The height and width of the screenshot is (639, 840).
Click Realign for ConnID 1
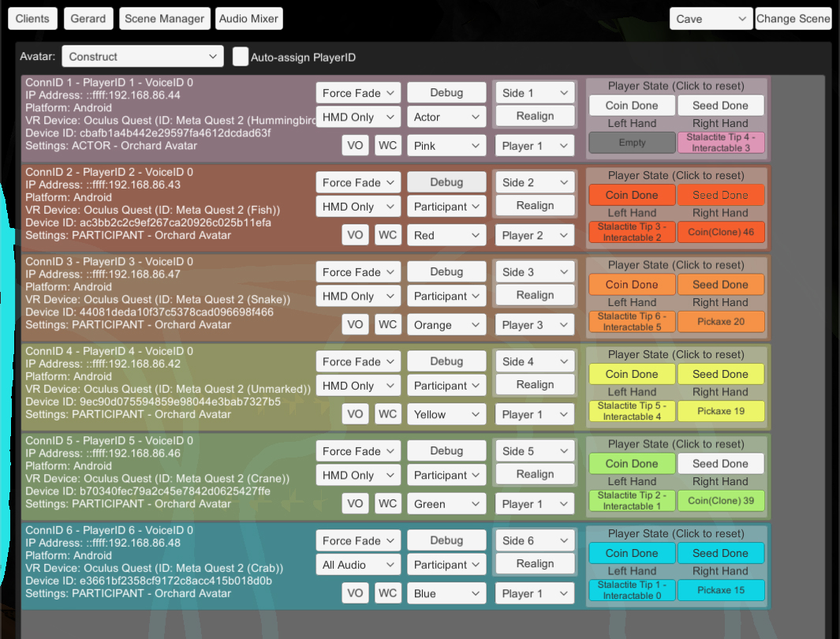tap(535, 116)
